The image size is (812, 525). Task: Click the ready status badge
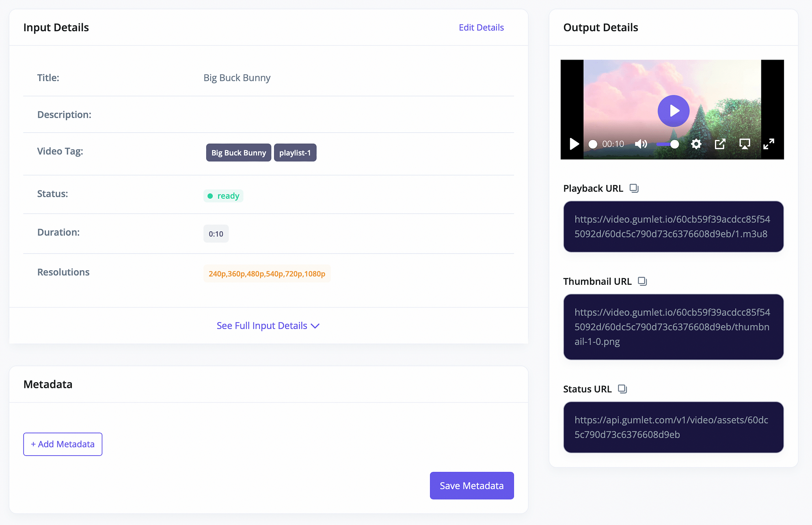[x=223, y=196]
